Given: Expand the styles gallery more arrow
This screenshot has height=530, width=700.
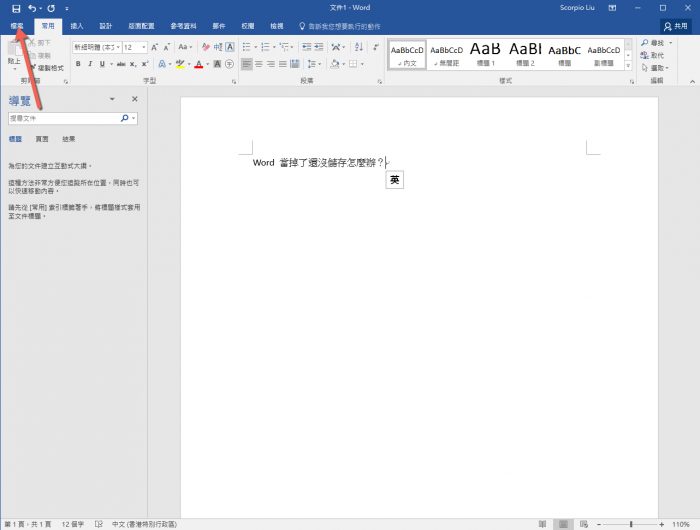Looking at the screenshot, I should coord(630,67).
